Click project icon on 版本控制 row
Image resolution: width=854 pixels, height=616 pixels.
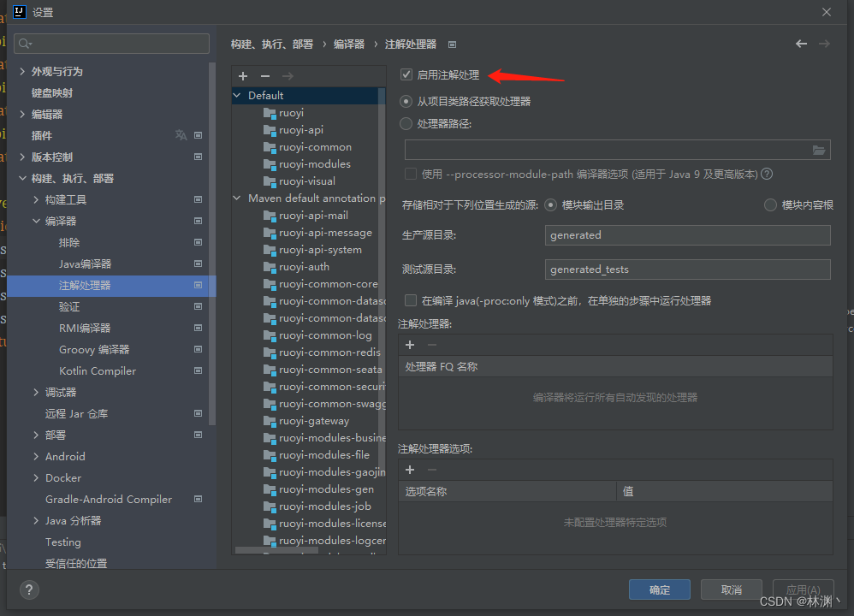click(x=199, y=157)
